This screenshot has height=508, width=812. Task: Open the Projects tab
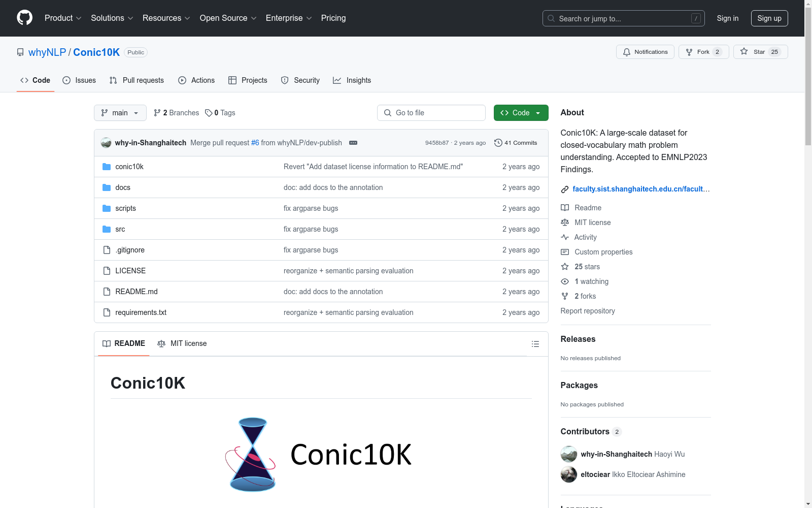pos(248,80)
